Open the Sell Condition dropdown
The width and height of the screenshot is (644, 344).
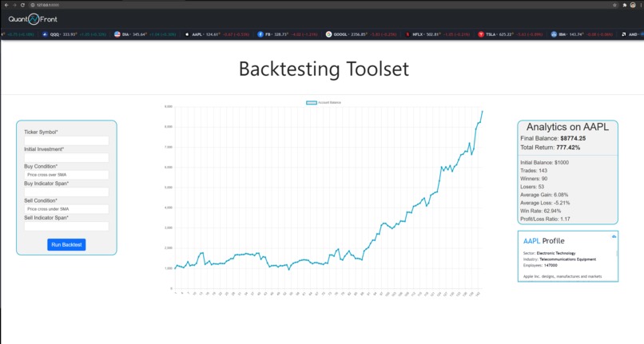click(66, 209)
